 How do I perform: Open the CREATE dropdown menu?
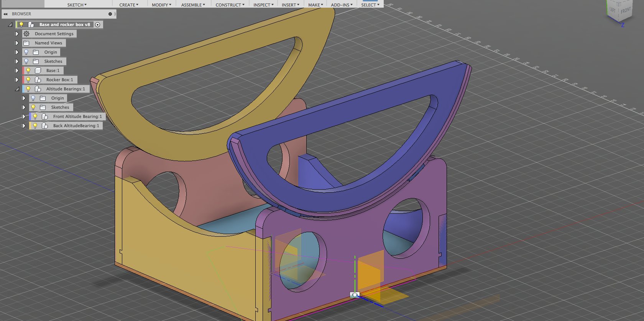click(x=129, y=5)
